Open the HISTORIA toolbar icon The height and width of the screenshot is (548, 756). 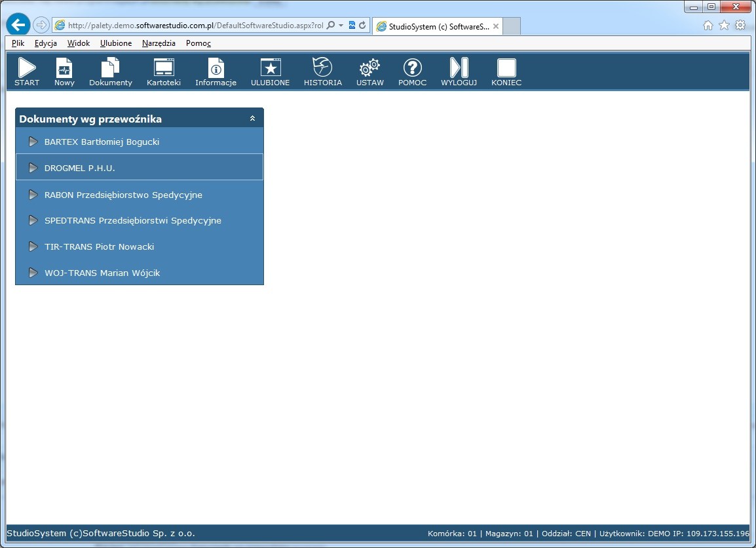pyautogui.click(x=322, y=67)
